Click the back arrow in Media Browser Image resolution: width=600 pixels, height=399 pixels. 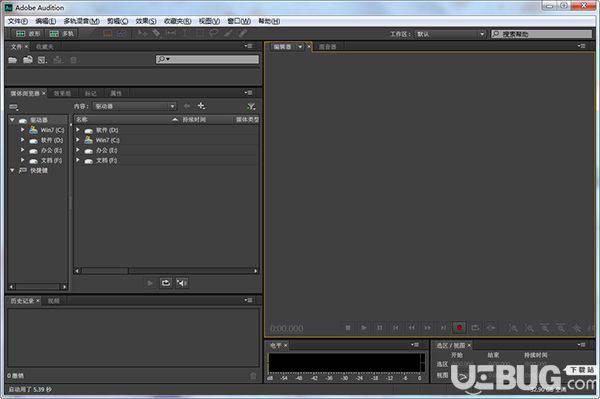click(x=187, y=106)
